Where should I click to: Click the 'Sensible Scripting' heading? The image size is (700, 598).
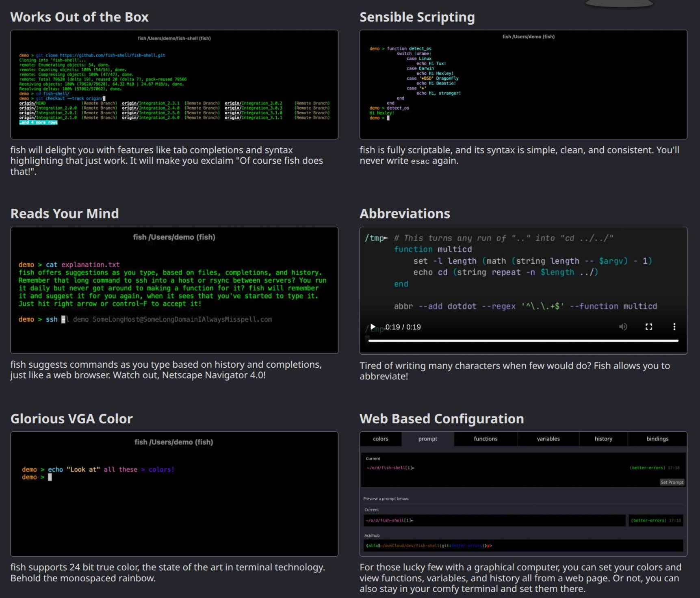coord(417,17)
